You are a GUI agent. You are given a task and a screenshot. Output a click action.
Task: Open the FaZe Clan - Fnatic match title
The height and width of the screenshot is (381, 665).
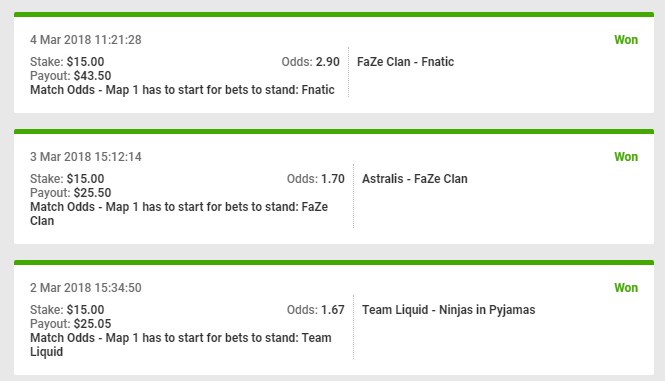405,62
